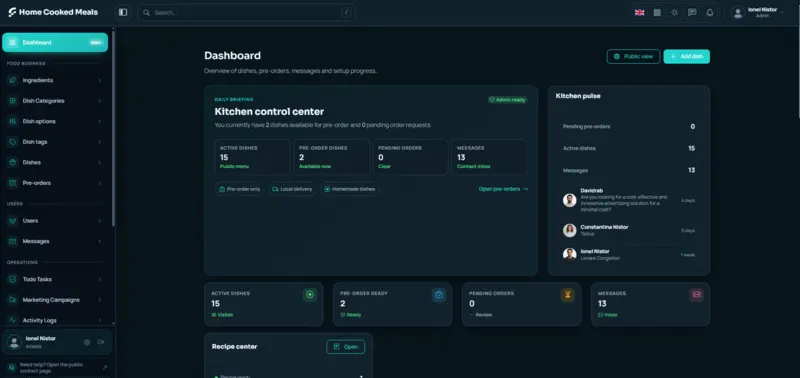800x378 pixels.
Task: Click the Home Cooked Meals logo icon
Action: tap(12, 12)
